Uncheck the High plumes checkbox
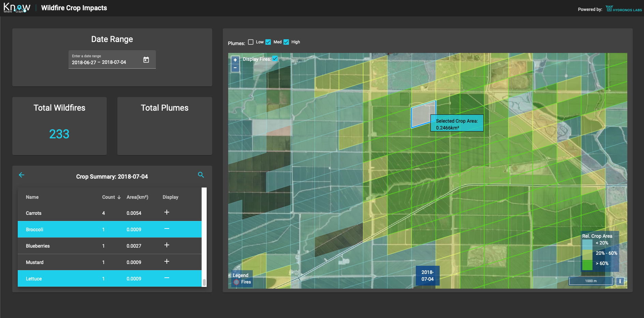The height and width of the screenshot is (318, 644). [x=286, y=42]
